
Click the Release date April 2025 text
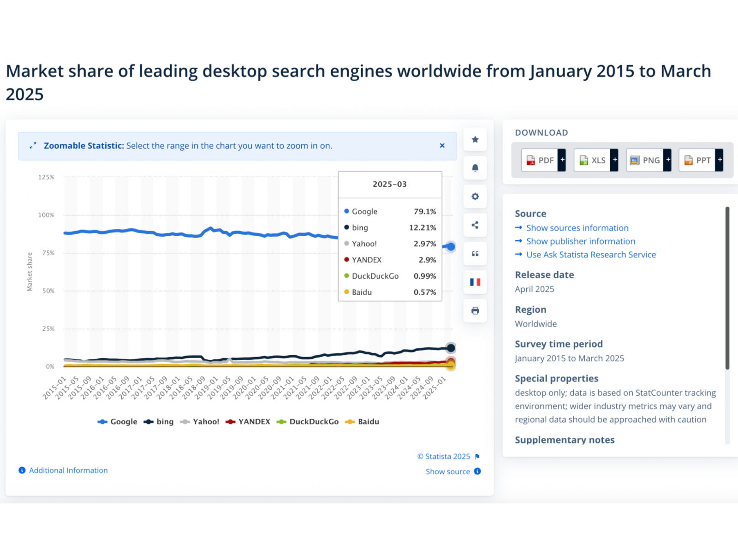[x=535, y=289]
